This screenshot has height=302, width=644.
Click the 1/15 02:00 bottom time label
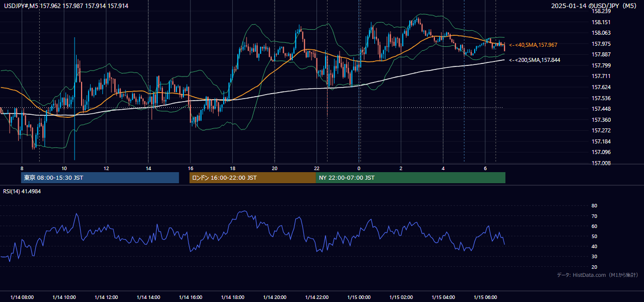[401, 297]
